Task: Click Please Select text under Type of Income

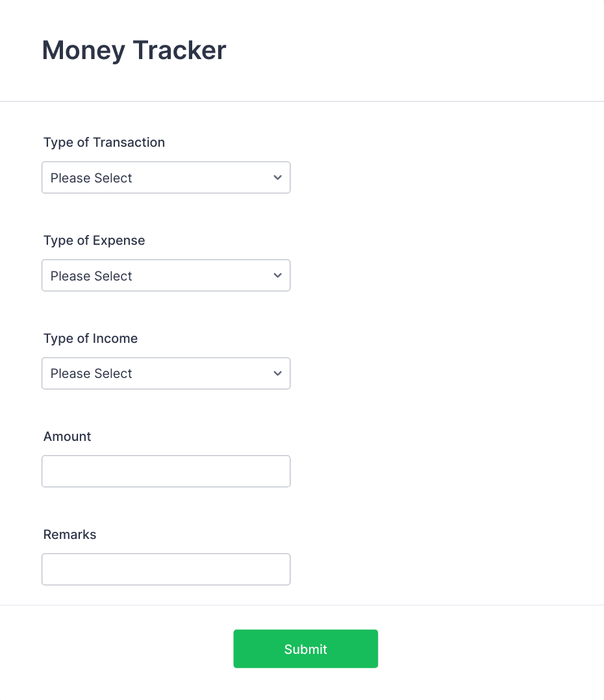Action: point(91,373)
